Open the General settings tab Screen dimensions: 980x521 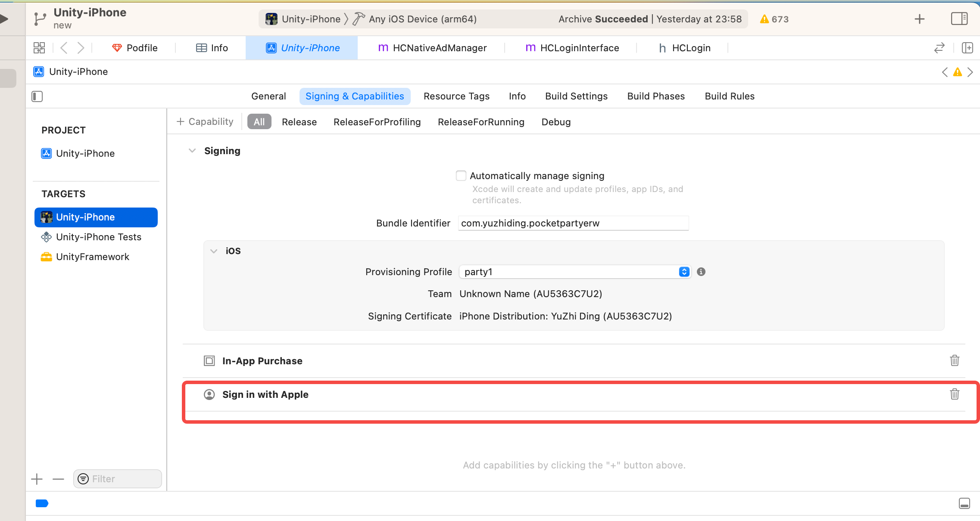(268, 96)
